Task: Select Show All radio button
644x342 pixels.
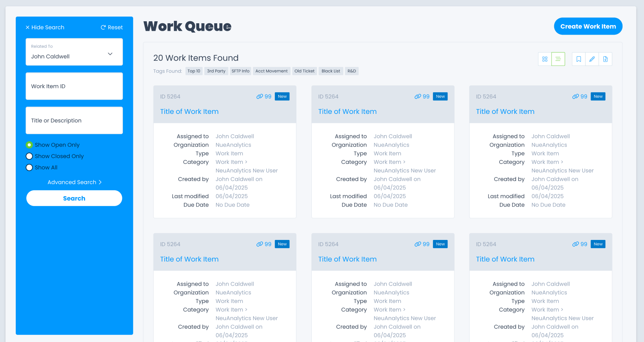Action: (x=29, y=167)
